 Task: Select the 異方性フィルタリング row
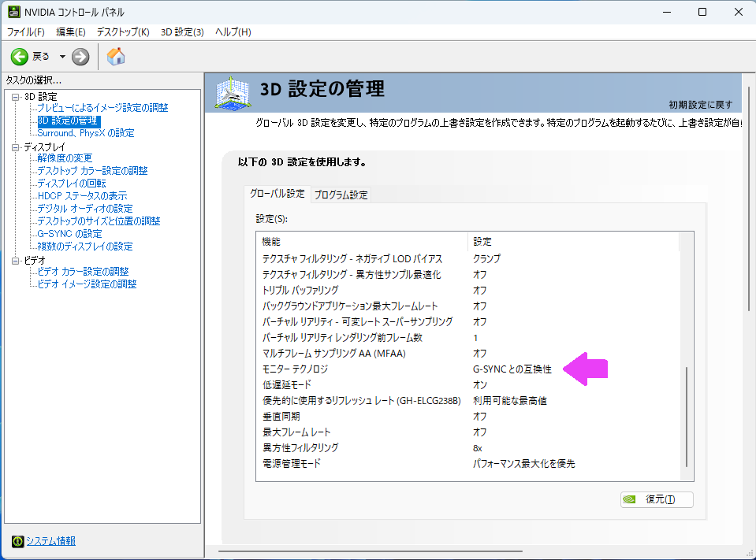click(467, 448)
